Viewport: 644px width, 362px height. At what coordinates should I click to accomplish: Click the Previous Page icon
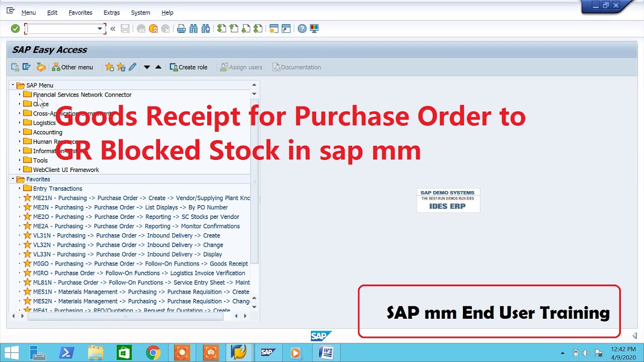(233, 29)
